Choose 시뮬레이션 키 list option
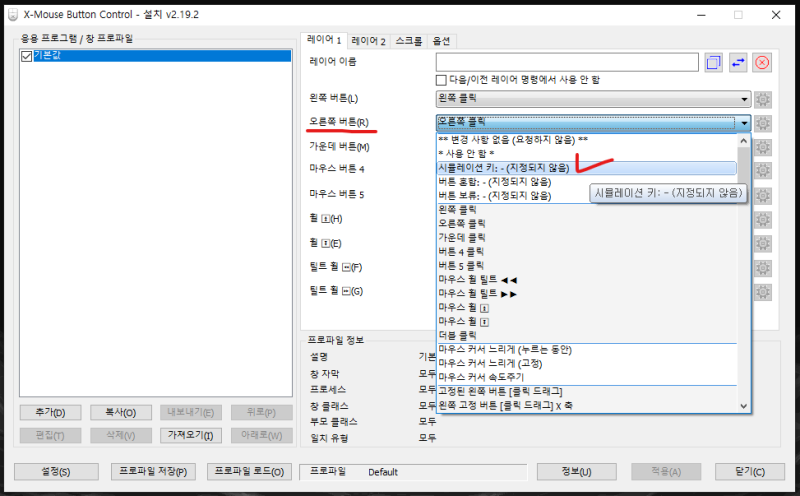The image size is (800, 496). click(587, 168)
